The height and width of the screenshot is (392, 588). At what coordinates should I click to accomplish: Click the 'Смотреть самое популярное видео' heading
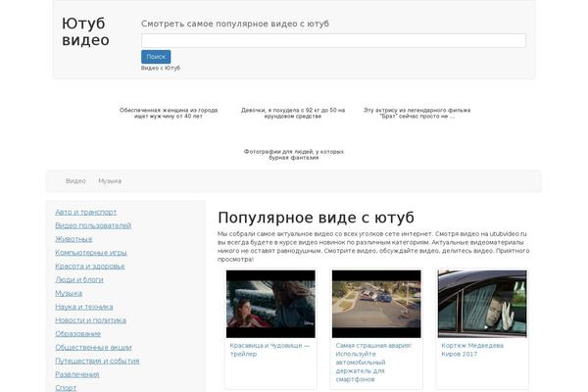pyautogui.click(x=235, y=24)
